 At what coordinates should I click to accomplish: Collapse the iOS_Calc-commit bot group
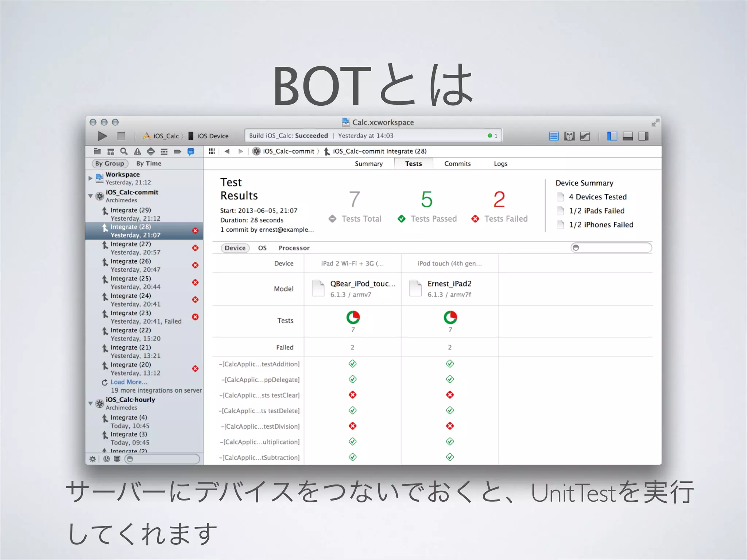[90, 196]
